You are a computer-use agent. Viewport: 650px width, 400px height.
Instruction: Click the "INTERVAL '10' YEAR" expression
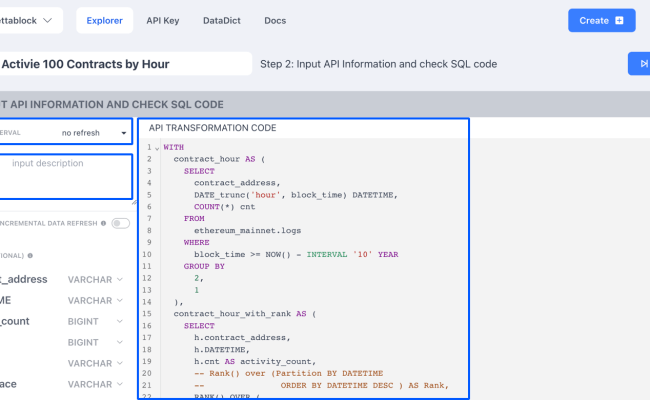click(x=352, y=255)
